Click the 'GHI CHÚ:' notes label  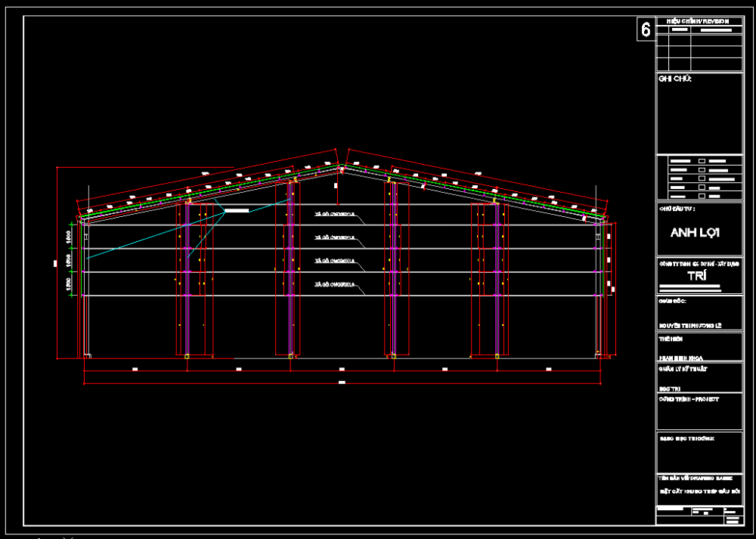tap(674, 79)
